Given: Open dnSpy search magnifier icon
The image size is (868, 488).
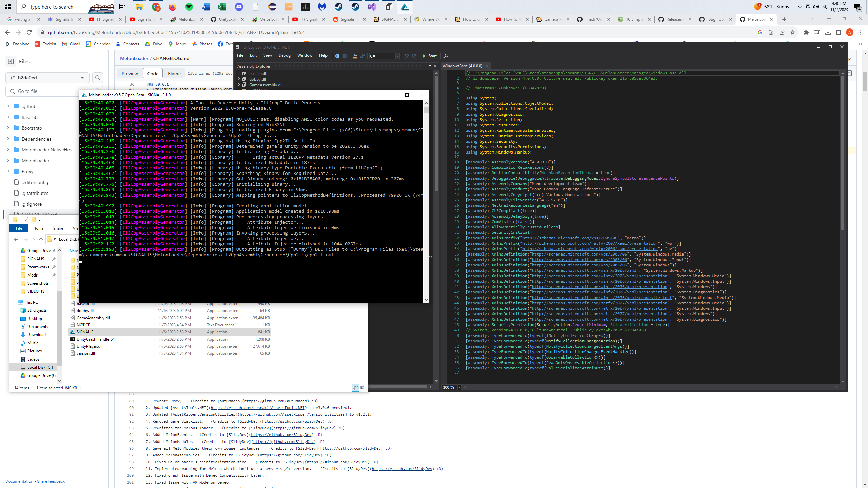Looking at the screenshot, I should click(x=446, y=56).
